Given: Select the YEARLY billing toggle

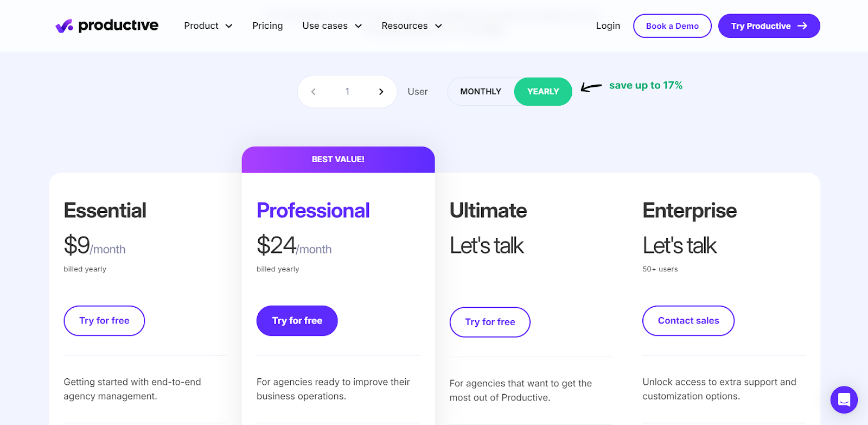Looking at the screenshot, I should [542, 91].
